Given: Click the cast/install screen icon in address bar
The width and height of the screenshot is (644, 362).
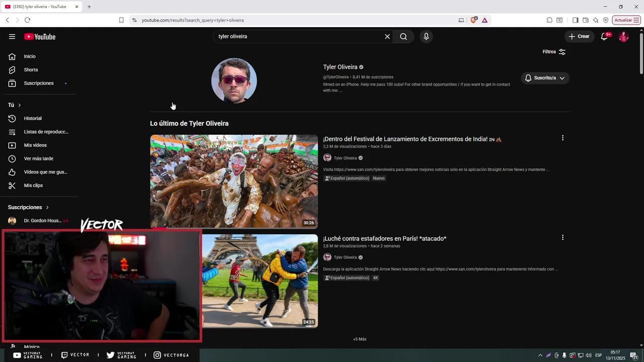Looking at the screenshot, I should click(461, 20).
